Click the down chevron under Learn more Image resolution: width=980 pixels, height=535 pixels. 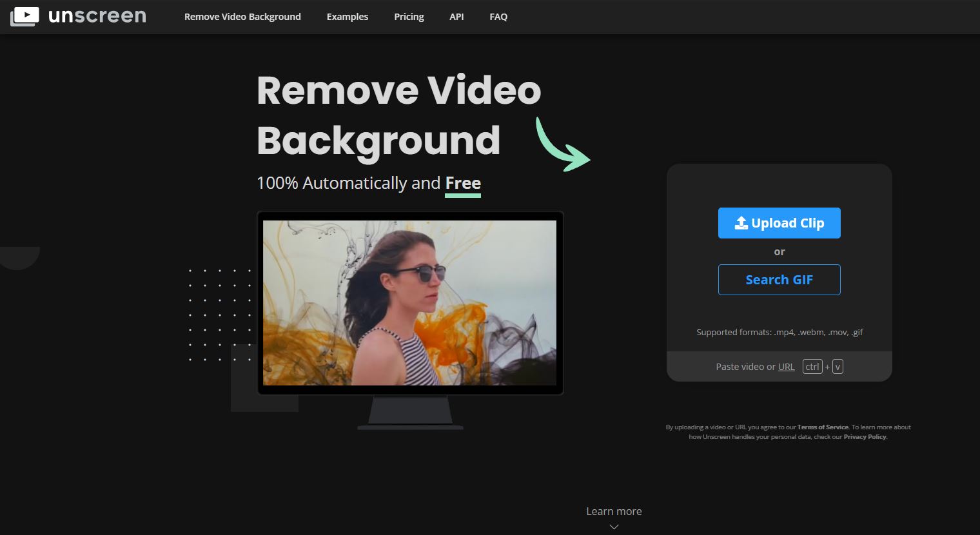click(x=614, y=527)
